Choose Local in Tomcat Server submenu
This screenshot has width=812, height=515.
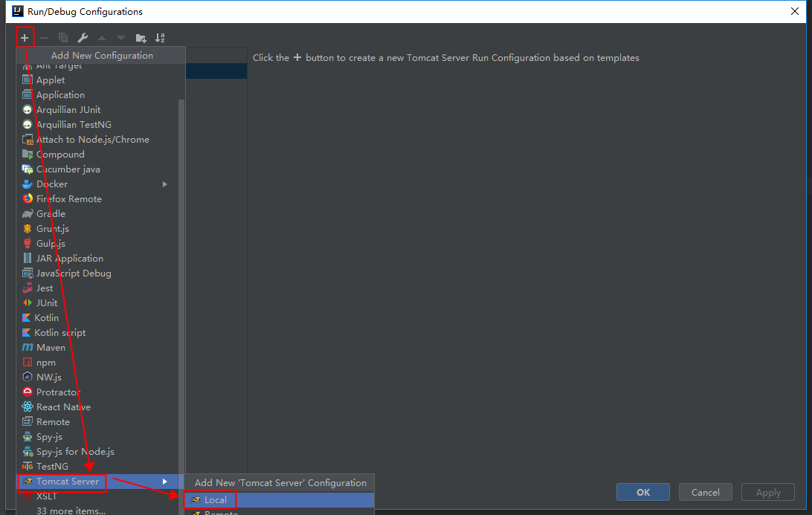click(279, 500)
